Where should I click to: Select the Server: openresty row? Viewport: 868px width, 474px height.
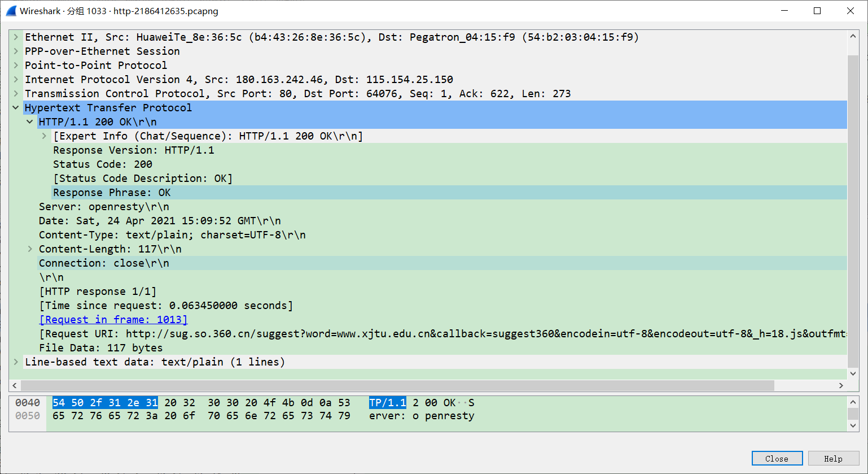[x=442, y=207]
